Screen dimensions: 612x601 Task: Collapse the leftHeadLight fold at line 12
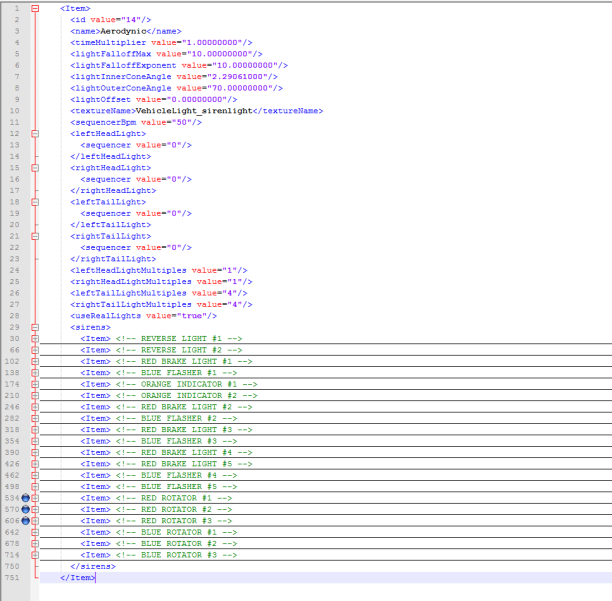[35, 132]
